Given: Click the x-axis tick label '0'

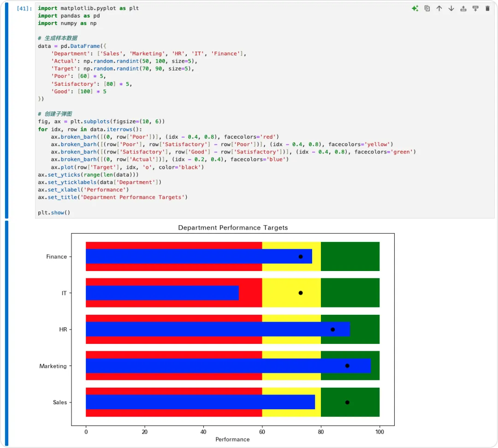Looking at the screenshot, I should pos(86,432).
